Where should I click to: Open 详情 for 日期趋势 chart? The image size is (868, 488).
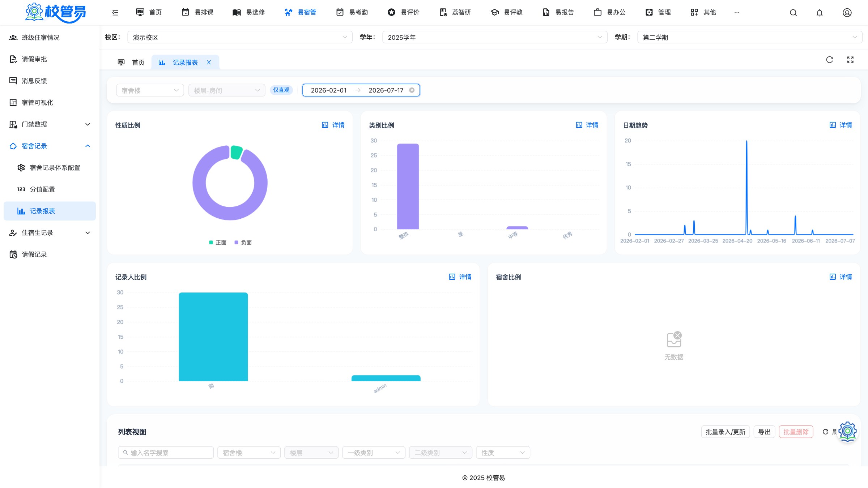tap(841, 125)
